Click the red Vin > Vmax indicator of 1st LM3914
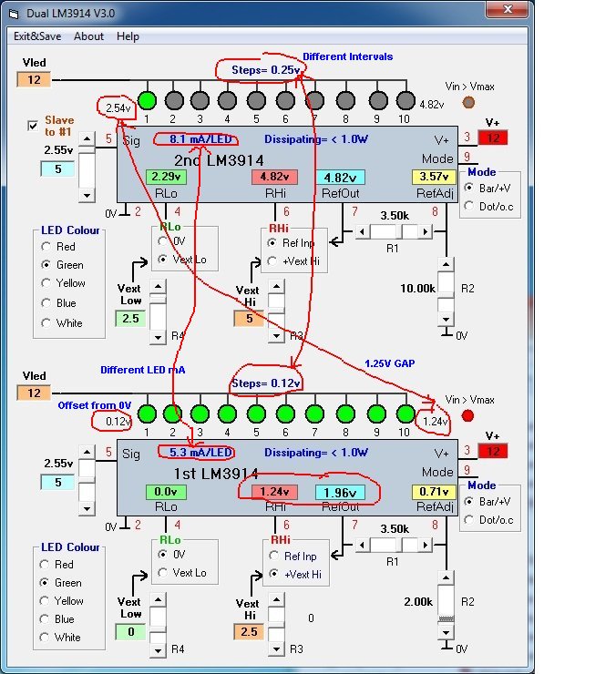616x674 pixels. click(x=467, y=415)
